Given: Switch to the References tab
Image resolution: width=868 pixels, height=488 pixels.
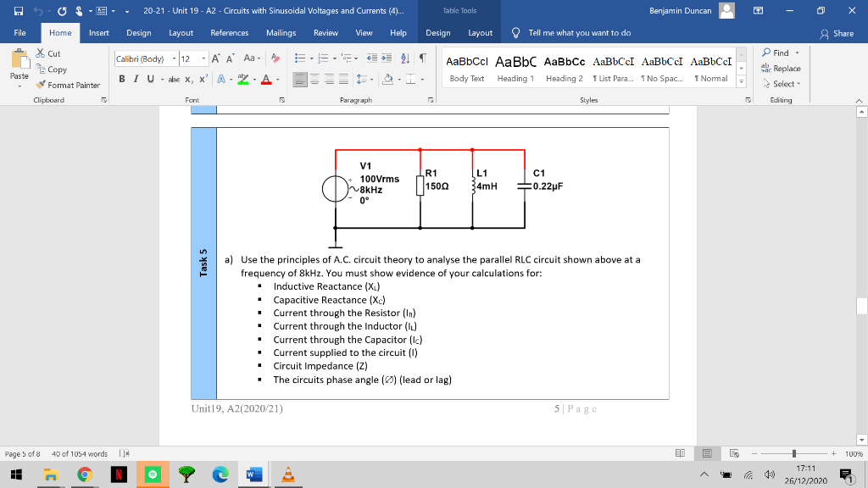Looking at the screenshot, I should pos(229,33).
